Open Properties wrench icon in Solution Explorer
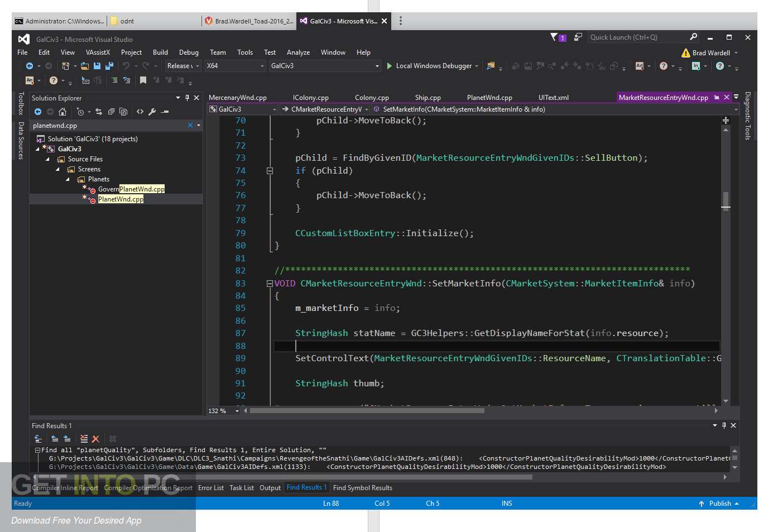The width and height of the screenshot is (778, 532). click(152, 112)
